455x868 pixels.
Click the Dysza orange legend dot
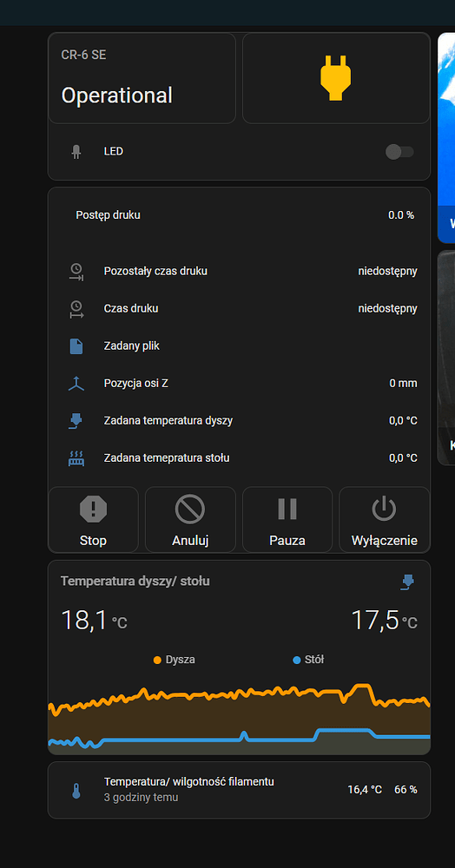click(157, 660)
